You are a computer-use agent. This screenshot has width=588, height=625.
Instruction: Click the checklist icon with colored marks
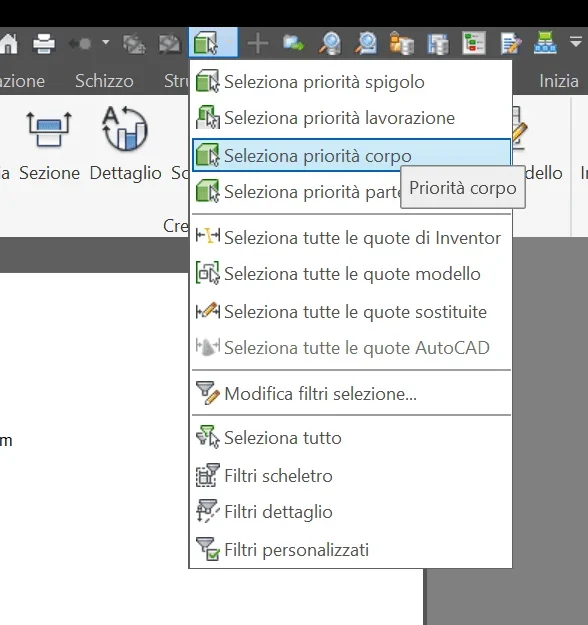tap(474, 43)
